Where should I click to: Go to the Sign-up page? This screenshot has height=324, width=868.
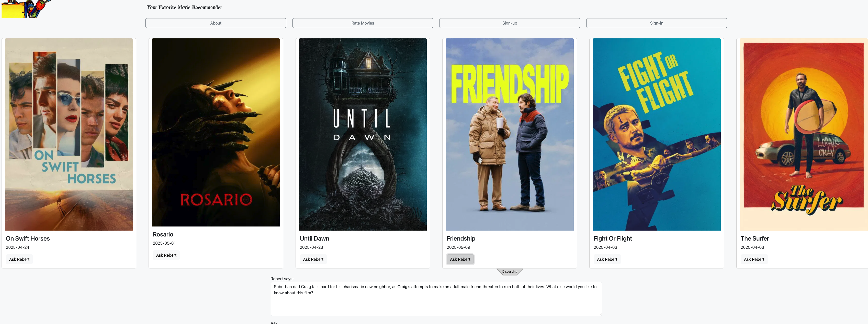coord(510,23)
